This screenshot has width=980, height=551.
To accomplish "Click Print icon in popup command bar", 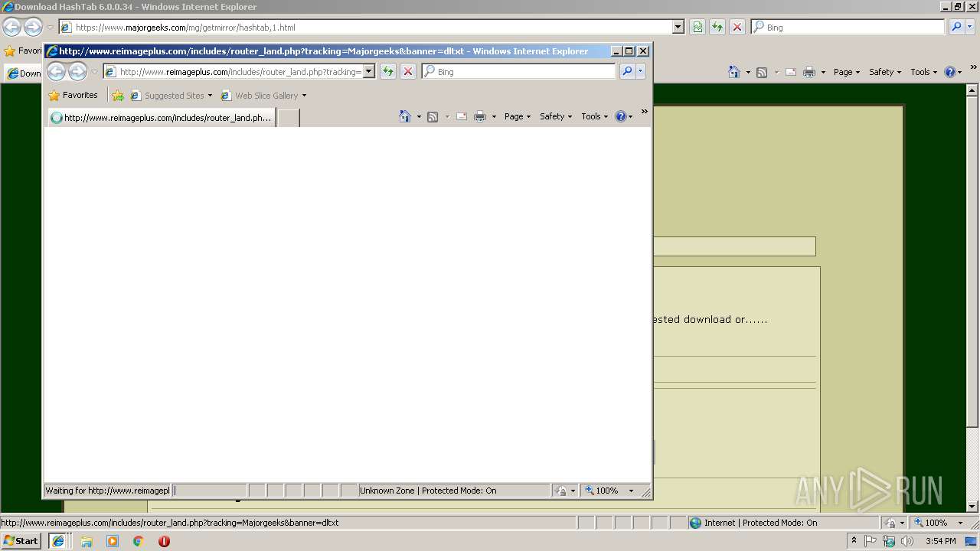I will coord(480,116).
